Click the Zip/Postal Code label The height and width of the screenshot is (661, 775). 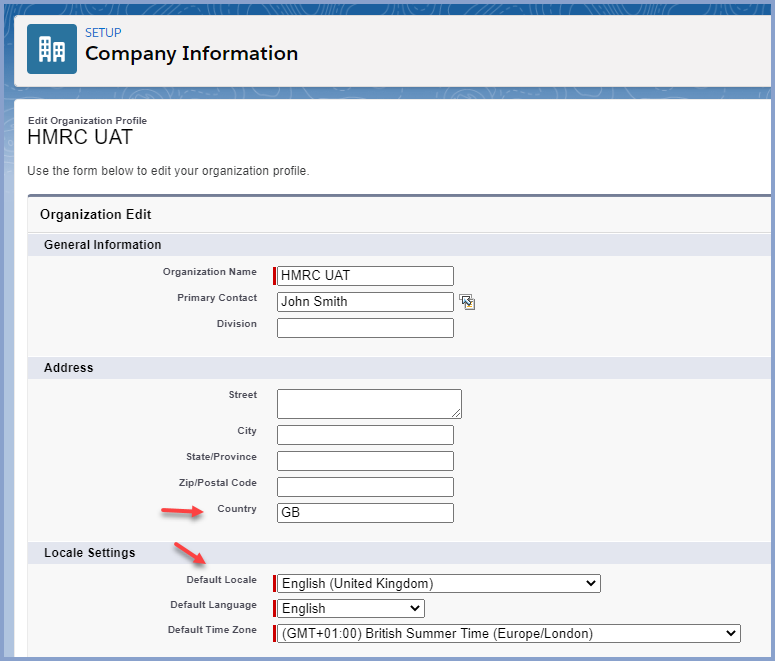(x=217, y=483)
